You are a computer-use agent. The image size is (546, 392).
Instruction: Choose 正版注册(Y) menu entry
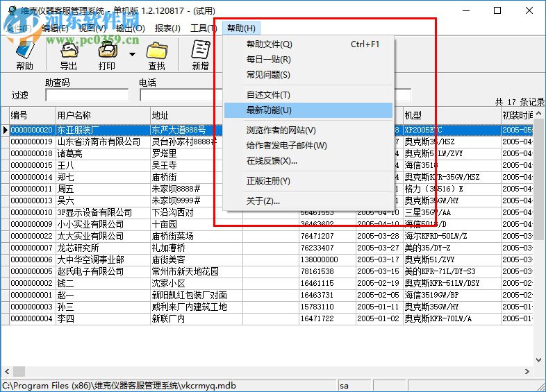(308, 181)
